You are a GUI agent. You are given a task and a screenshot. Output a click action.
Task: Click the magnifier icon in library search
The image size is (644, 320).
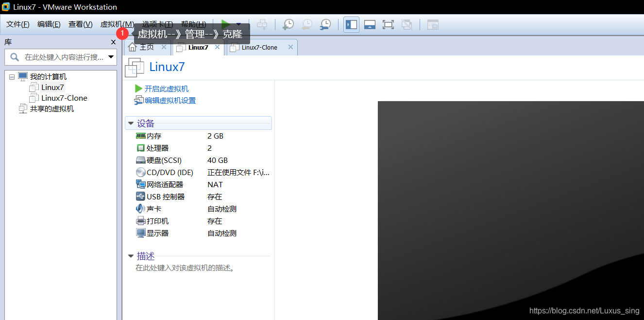(x=15, y=57)
